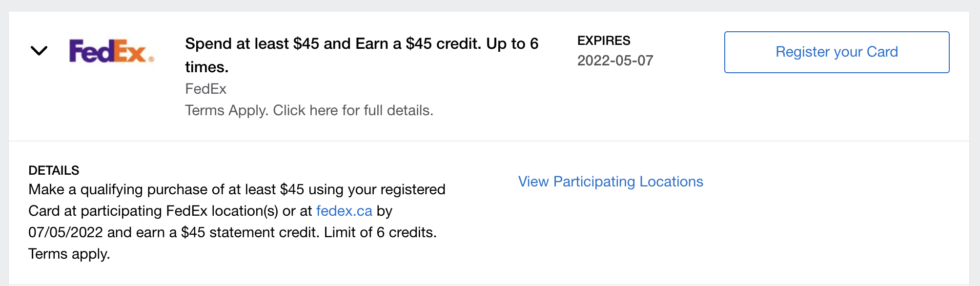Click Terms Apply full details text
Screen dimensions: 980x286
point(309,110)
